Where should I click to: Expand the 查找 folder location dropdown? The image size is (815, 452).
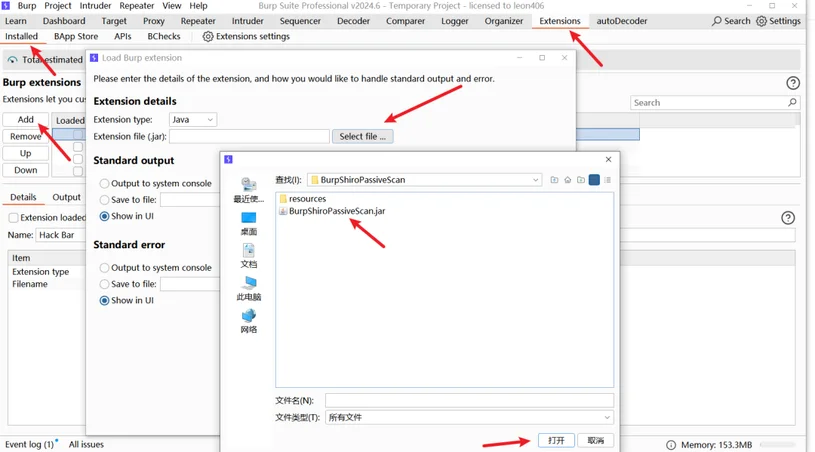point(535,180)
